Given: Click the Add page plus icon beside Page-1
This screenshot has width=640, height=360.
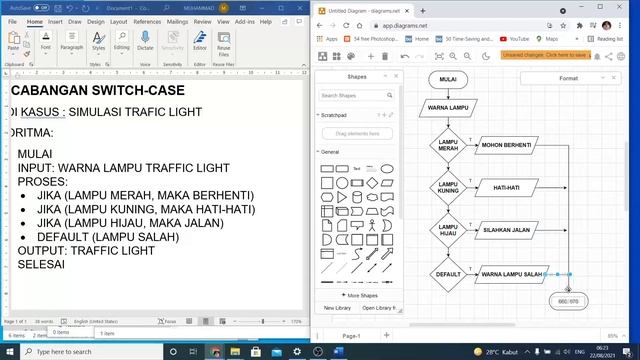Looking at the screenshot, I should click(x=387, y=336).
